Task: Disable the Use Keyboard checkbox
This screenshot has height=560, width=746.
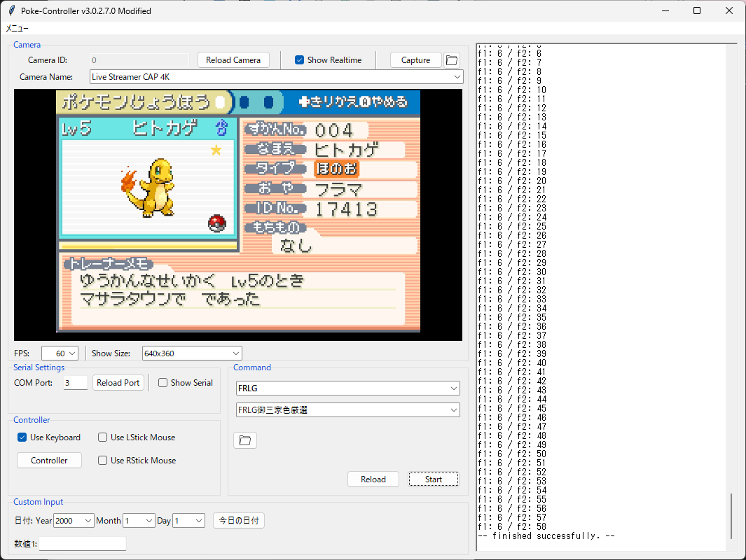Action: pos(22,437)
